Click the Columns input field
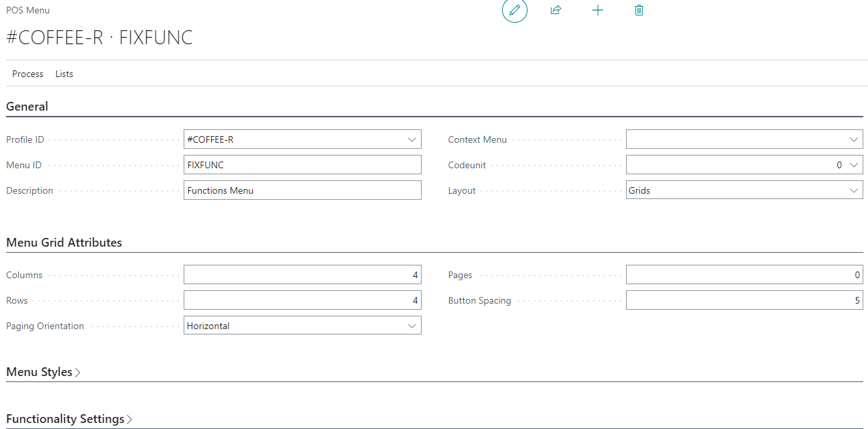Viewport: 868px width, 429px height. (x=302, y=275)
